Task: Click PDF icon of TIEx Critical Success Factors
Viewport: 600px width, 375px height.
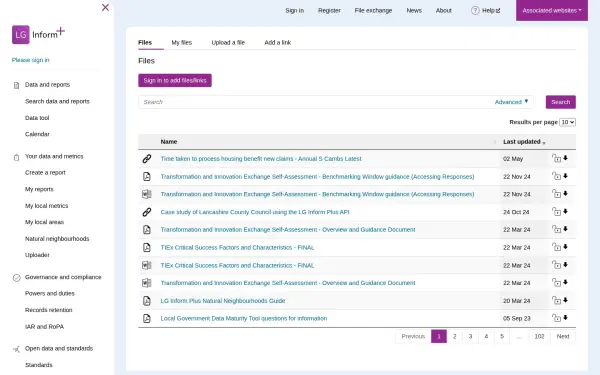Action: (147, 247)
